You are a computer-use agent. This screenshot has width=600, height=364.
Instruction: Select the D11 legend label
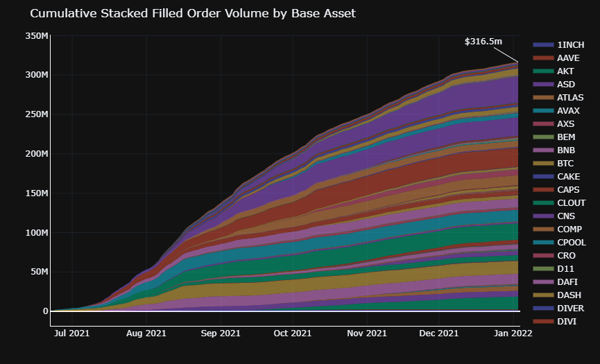[x=565, y=269]
